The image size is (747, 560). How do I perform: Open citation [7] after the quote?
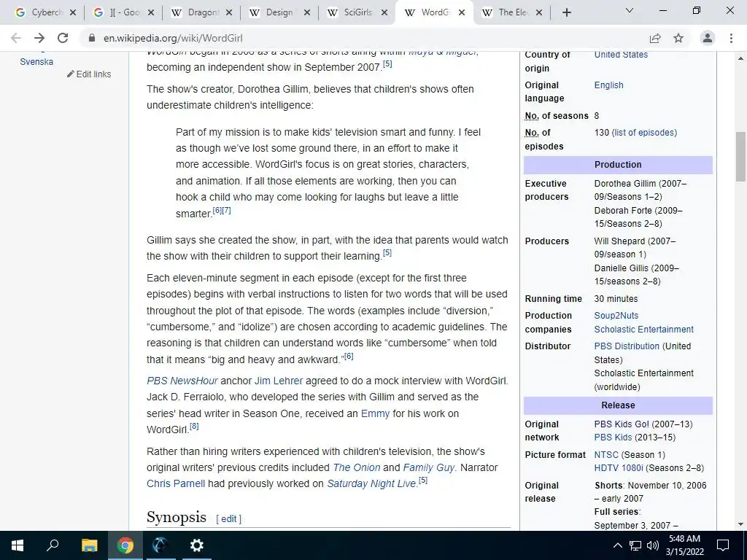click(226, 210)
